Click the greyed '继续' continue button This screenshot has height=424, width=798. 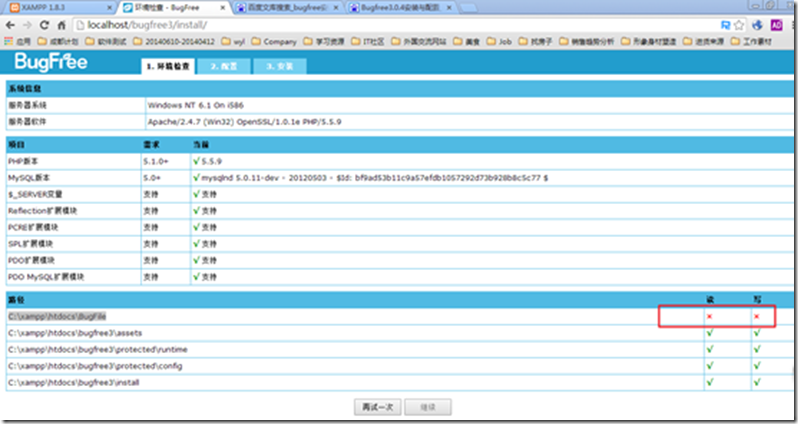coord(428,407)
